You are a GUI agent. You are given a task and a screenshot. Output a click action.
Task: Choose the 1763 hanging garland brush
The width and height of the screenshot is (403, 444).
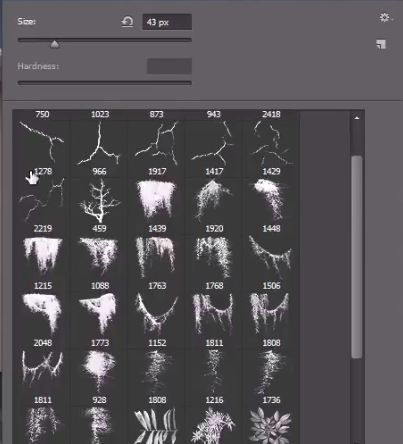point(156,310)
